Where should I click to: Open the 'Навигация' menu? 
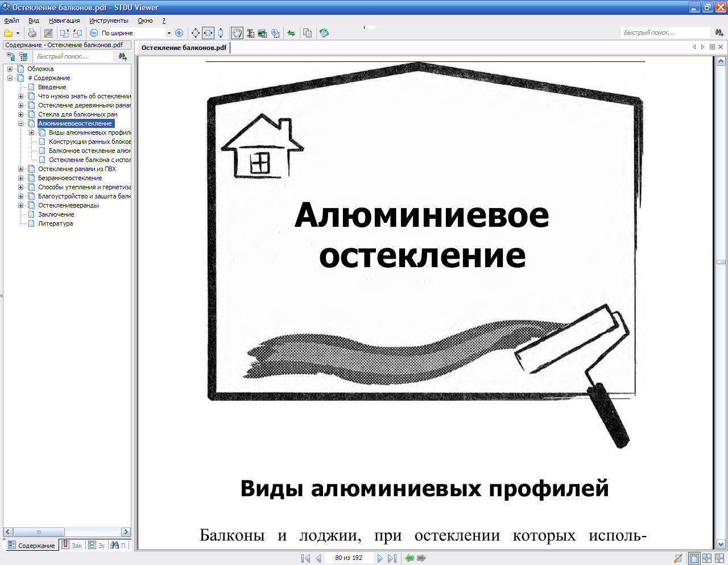(x=64, y=20)
